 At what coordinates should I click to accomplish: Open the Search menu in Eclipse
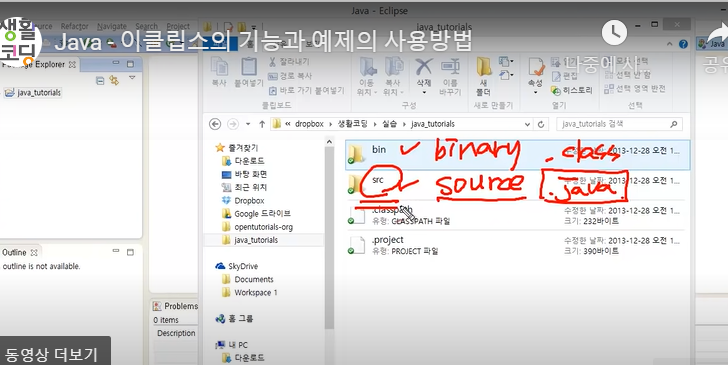[x=147, y=26]
